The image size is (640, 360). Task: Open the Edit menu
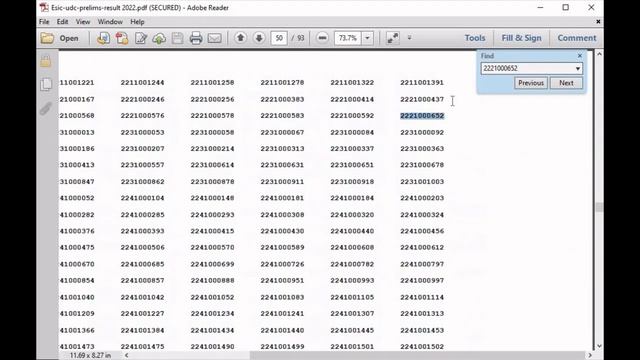pos(62,22)
